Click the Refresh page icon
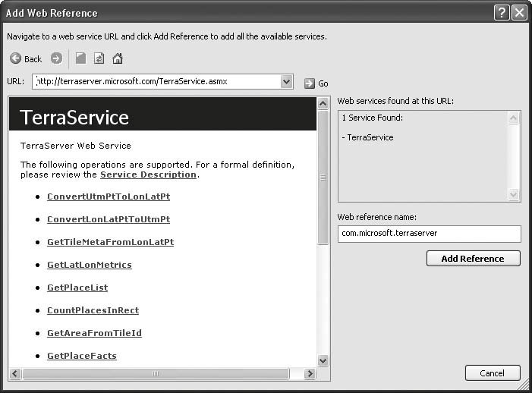 click(99, 58)
